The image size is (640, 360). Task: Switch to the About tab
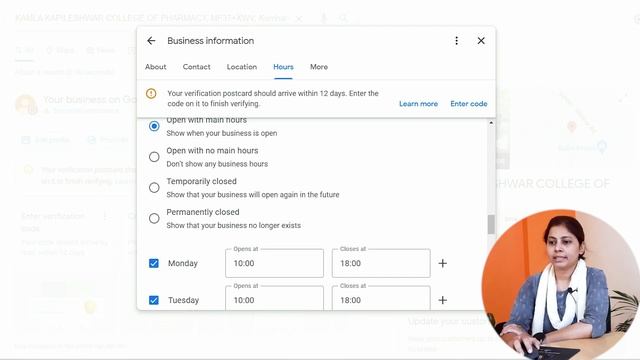click(156, 67)
